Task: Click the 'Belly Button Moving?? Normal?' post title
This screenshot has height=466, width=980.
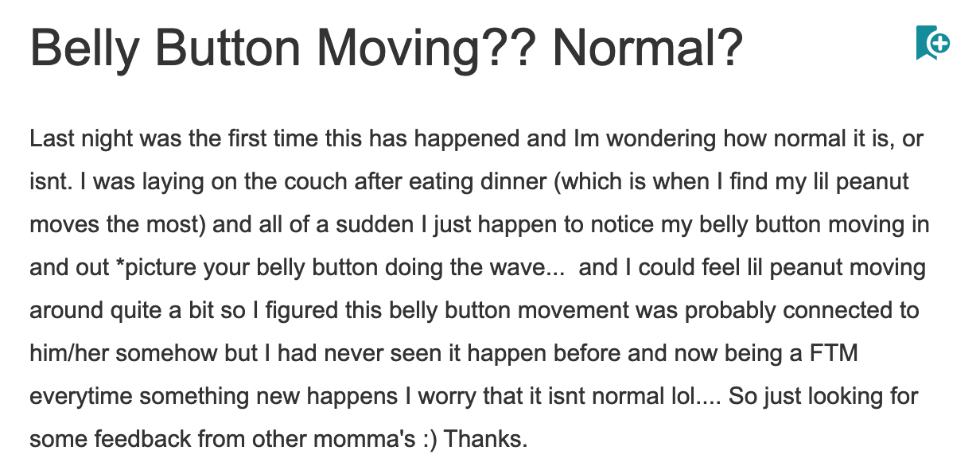Action: pyautogui.click(x=386, y=49)
